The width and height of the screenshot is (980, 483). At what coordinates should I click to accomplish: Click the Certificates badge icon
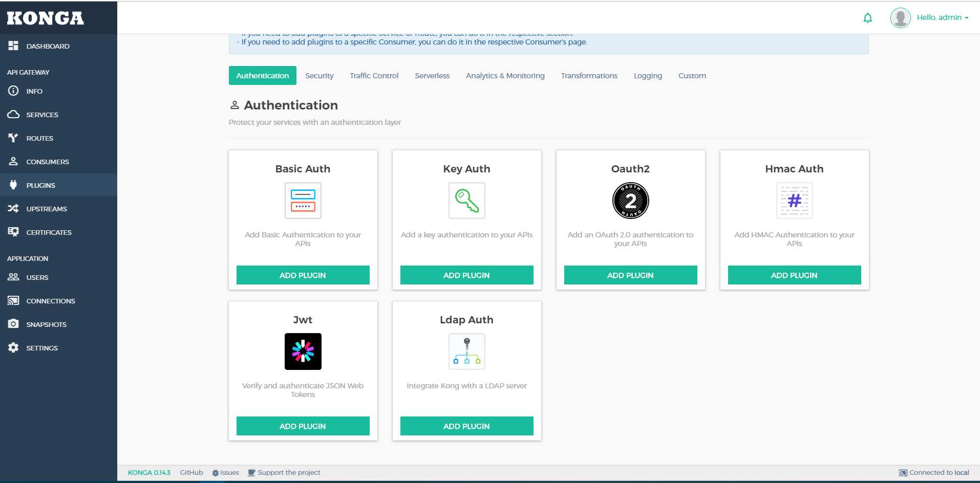point(13,232)
